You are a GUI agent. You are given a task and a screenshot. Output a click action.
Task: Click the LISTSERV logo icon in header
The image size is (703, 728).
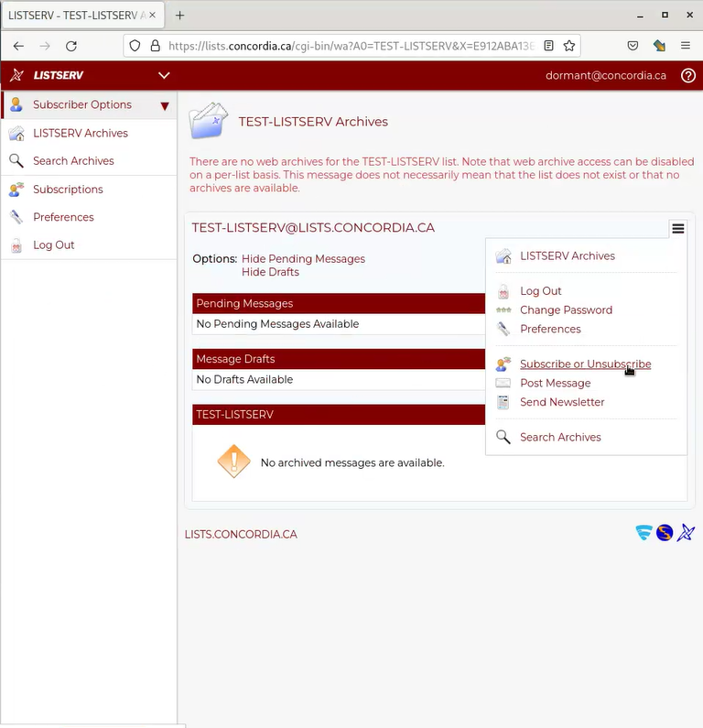tap(16, 75)
